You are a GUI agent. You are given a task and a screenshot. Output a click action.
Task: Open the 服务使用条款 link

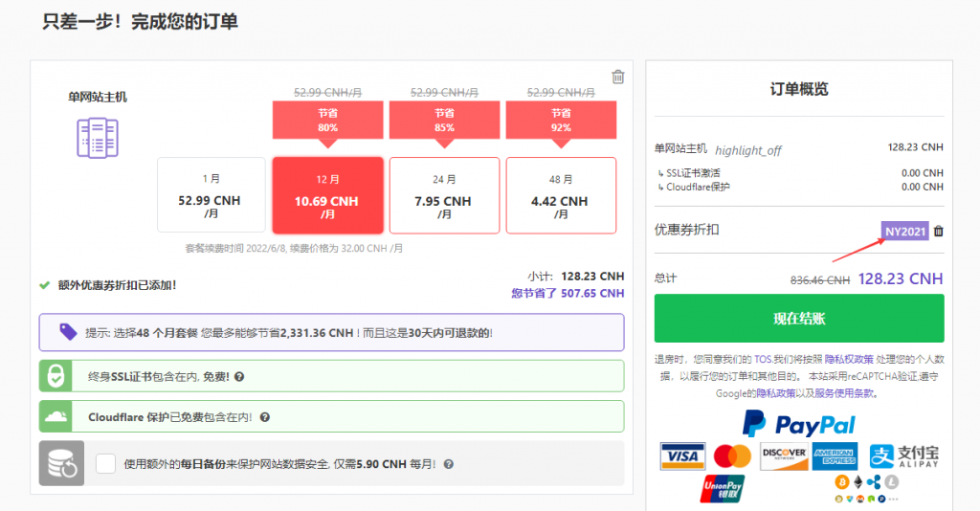coord(844,393)
